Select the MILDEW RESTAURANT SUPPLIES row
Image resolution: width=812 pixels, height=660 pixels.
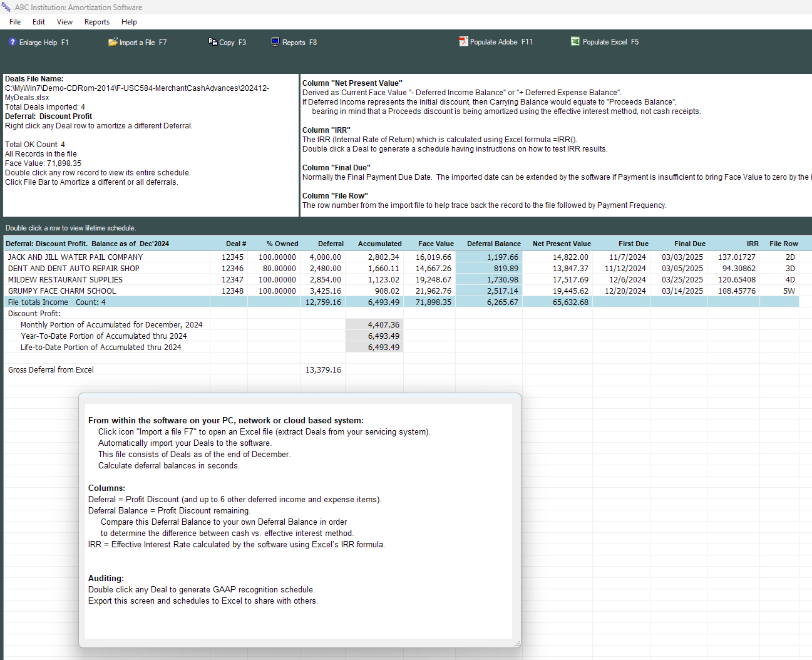[x=401, y=279]
